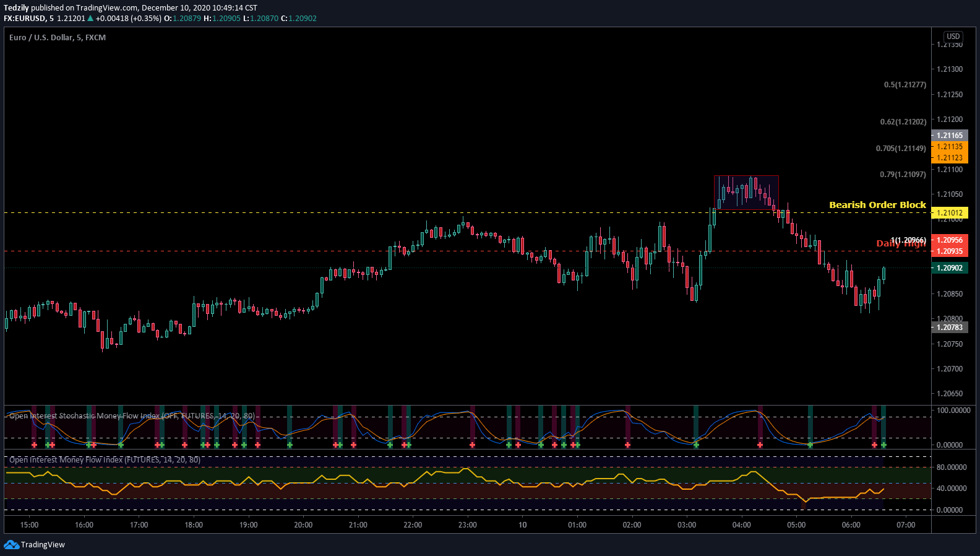Viewport: 980px width, 556px height.
Task: Click the Tedzily author name
Action: pyautogui.click(x=16, y=8)
